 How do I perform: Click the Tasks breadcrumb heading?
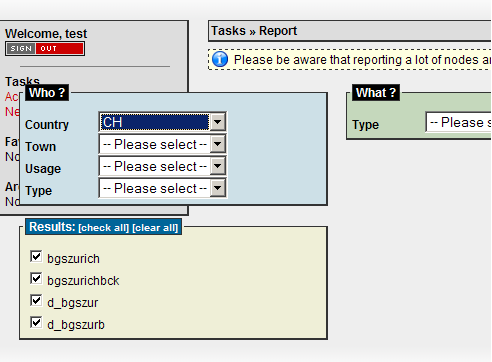click(x=229, y=31)
